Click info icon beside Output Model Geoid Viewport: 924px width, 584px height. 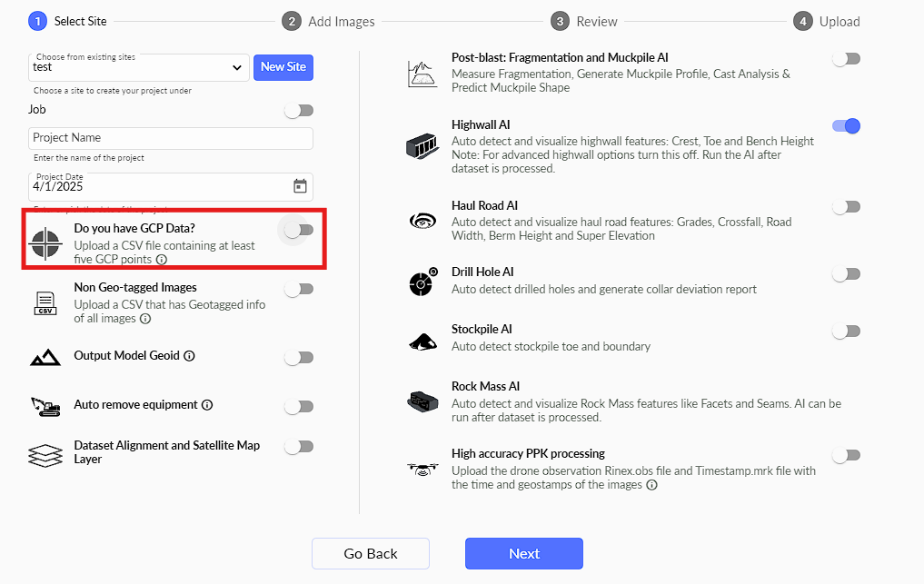click(x=190, y=356)
